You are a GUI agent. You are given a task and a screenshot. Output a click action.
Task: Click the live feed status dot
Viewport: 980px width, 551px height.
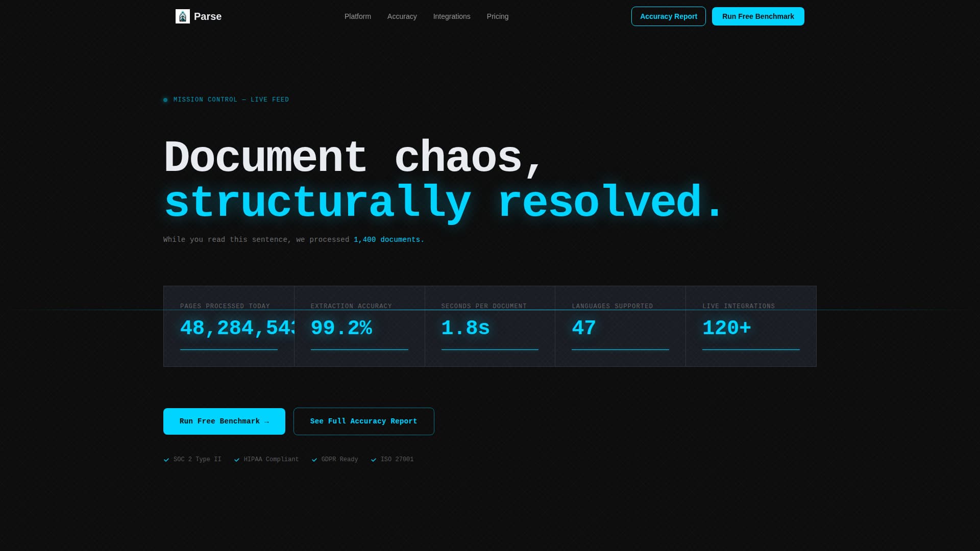pyautogui.click(x=165, y=100)
